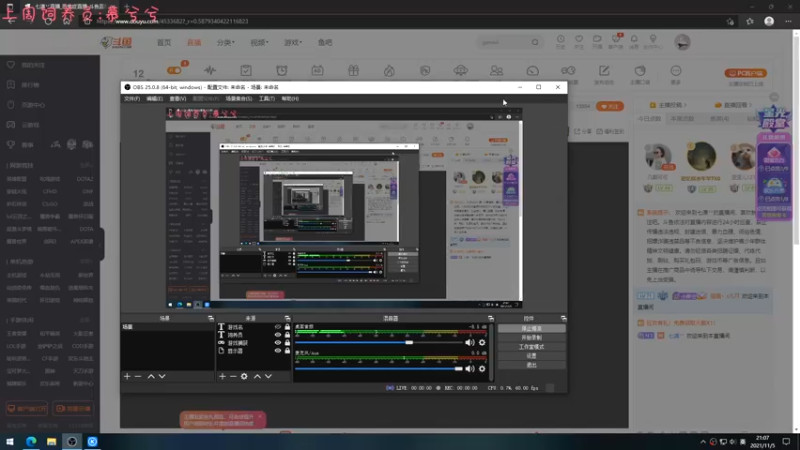800x450 pixels.
Task: Open File Explorer from the taskbar
Action: 52,442
